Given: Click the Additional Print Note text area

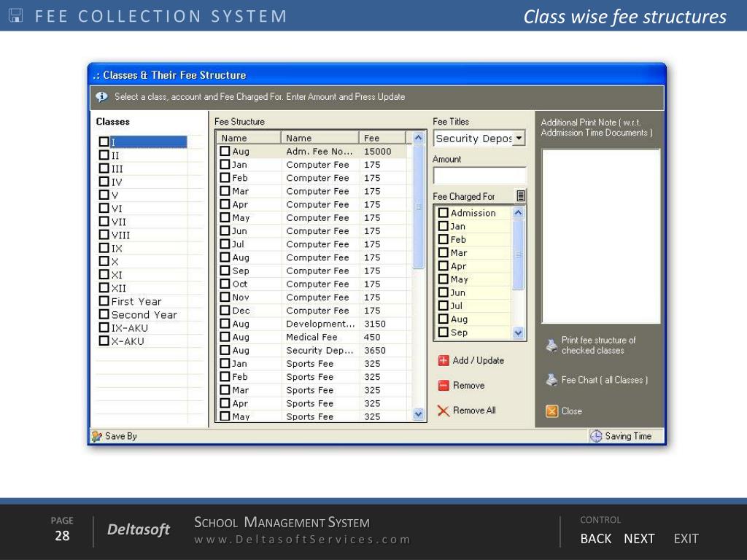Looking at the screenshot, I should point(601,236).
